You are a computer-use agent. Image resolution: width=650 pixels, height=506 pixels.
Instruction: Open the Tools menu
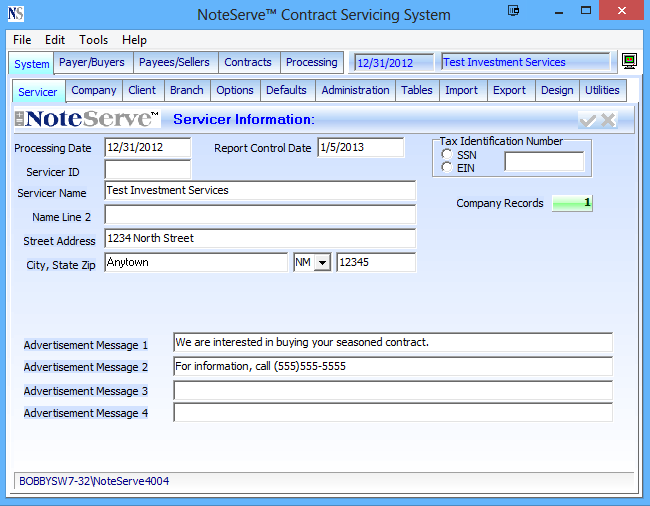pos(94,40)
